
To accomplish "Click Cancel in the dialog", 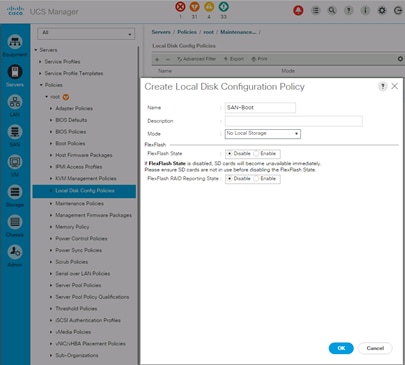I will [x=375, y=348].
